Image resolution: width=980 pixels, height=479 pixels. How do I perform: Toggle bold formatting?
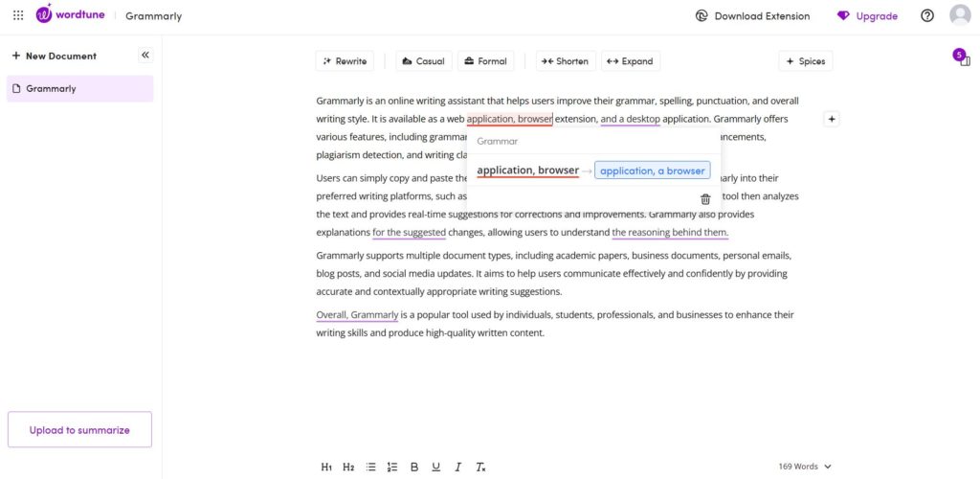tap(414, 467)
